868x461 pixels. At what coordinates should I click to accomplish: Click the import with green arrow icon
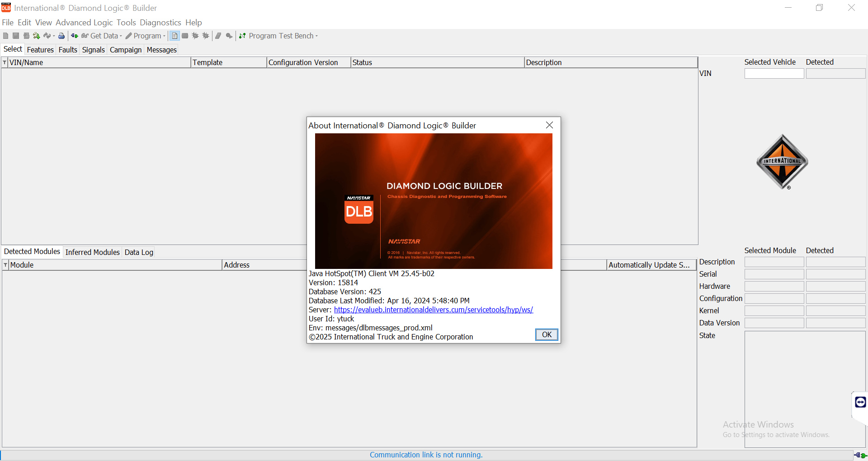(x=37, y=36)
